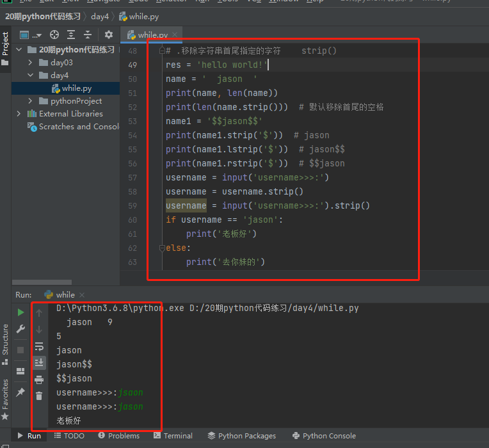Toggle Scroll to End in Run console

[x=39, y=363]
